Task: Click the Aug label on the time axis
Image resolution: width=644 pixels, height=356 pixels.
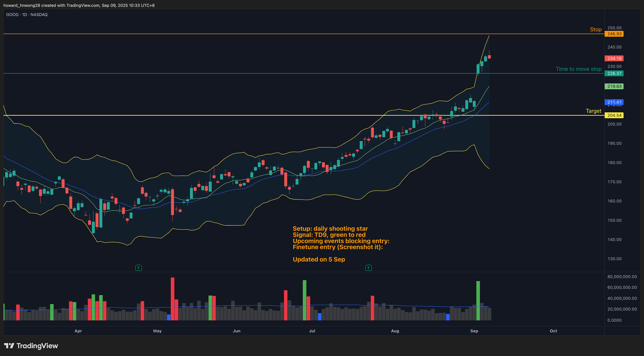Action: pos(395,331)
